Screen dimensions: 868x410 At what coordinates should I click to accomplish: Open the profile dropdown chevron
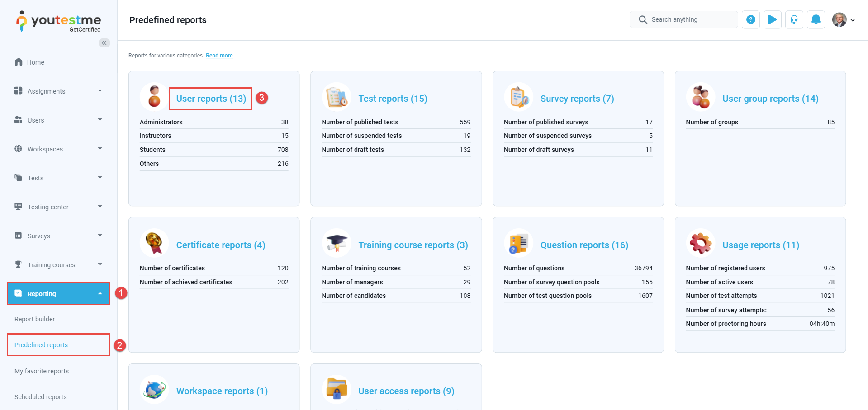853,20
